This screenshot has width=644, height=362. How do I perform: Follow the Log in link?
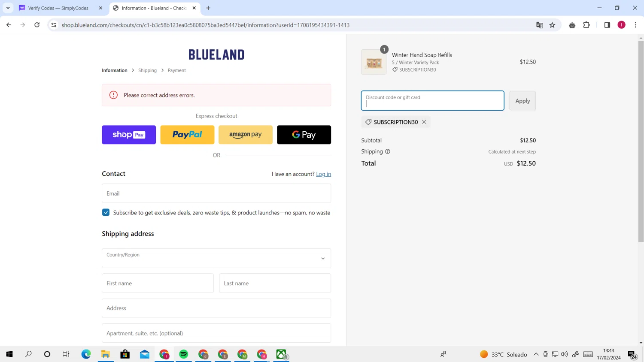(x=323, y=174)
